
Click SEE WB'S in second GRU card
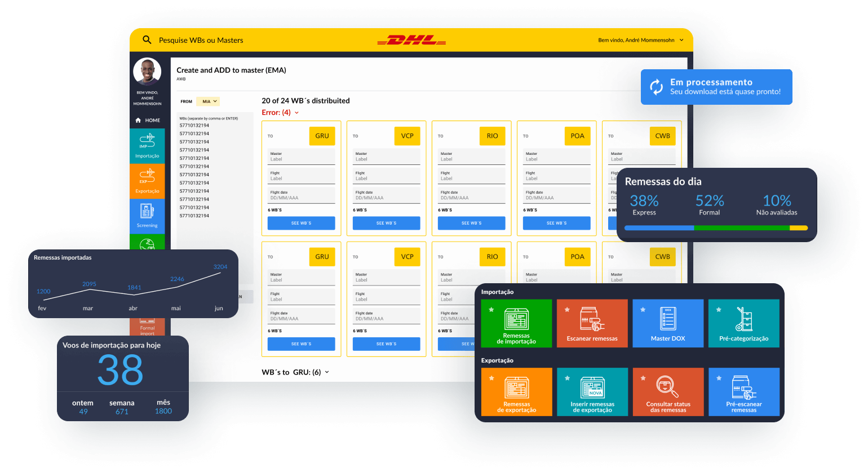[x=301, y=344]
